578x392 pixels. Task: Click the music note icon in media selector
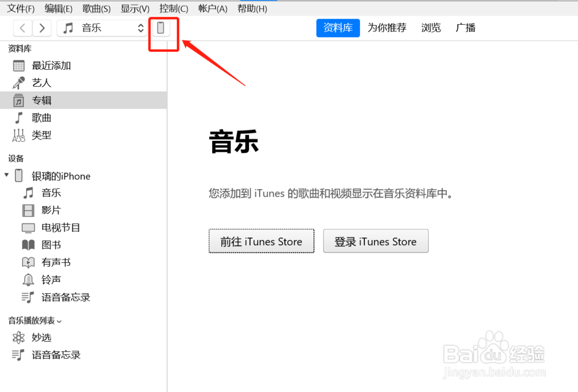68,28
